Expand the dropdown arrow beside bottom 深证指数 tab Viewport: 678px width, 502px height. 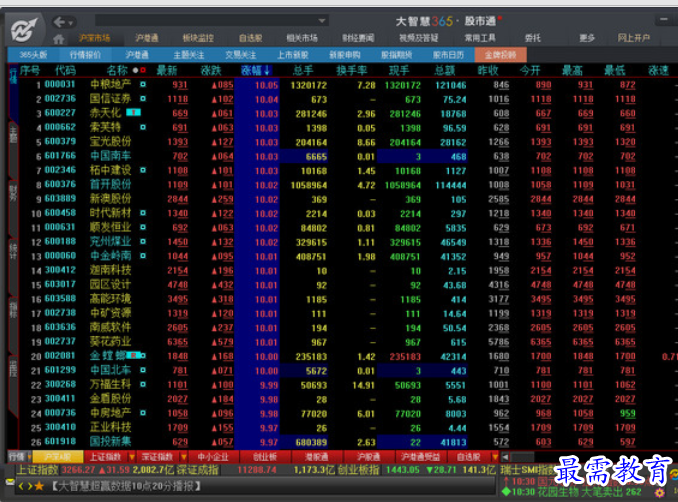183,457
